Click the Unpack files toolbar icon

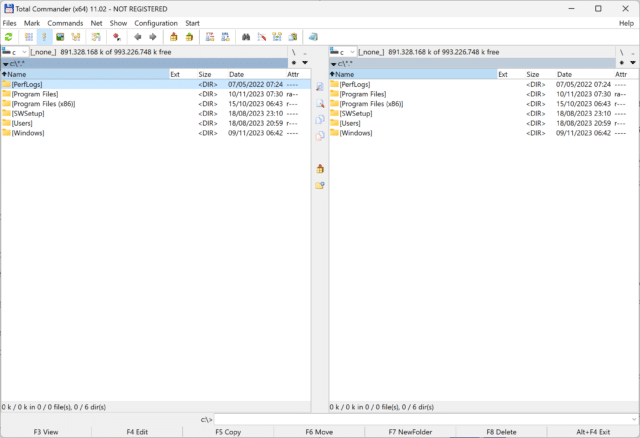pos(189,37)
